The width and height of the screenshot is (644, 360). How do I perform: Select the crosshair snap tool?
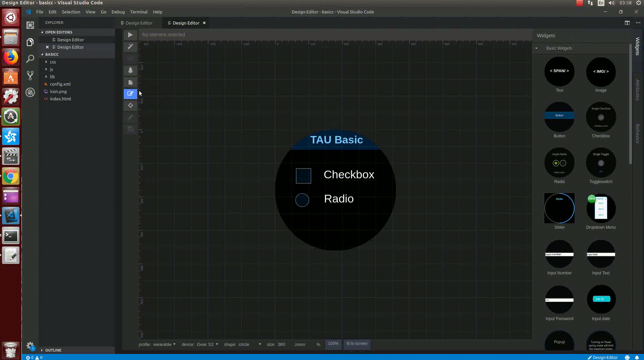click(130, 105)
